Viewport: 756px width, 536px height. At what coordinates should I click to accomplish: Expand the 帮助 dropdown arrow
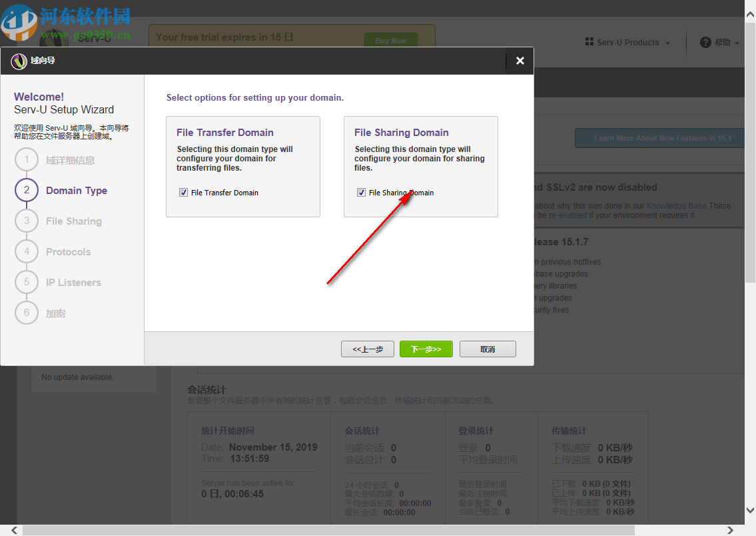pyautogui.click(x=737, y=43)
